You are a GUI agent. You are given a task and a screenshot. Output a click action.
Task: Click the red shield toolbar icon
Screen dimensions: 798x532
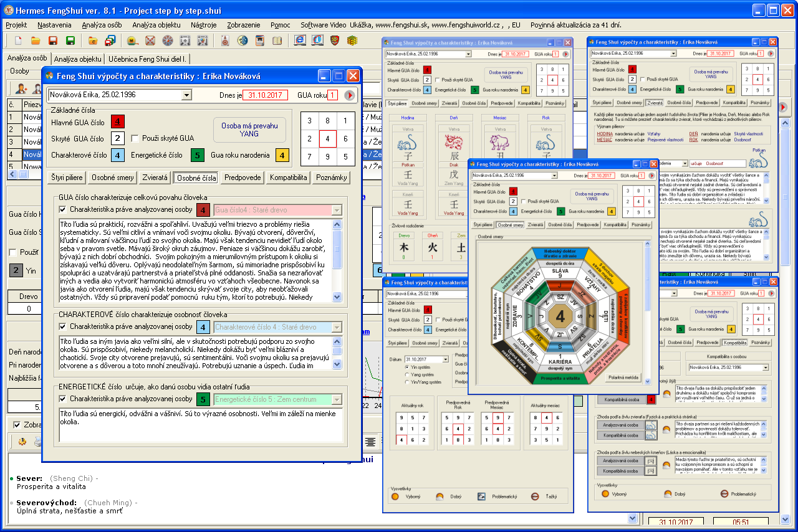tap(335, 40)
